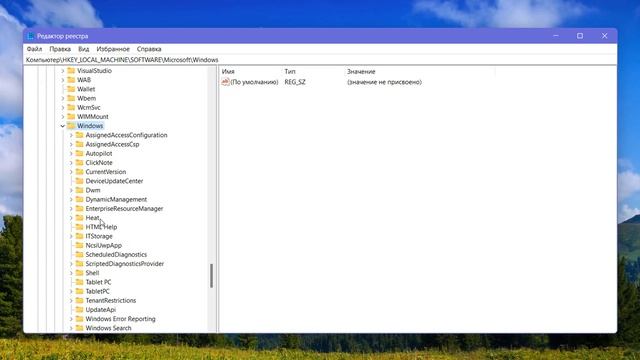Maximize the Registry Editor window
This screenshot has width=640, height=360.
(580, 36)
